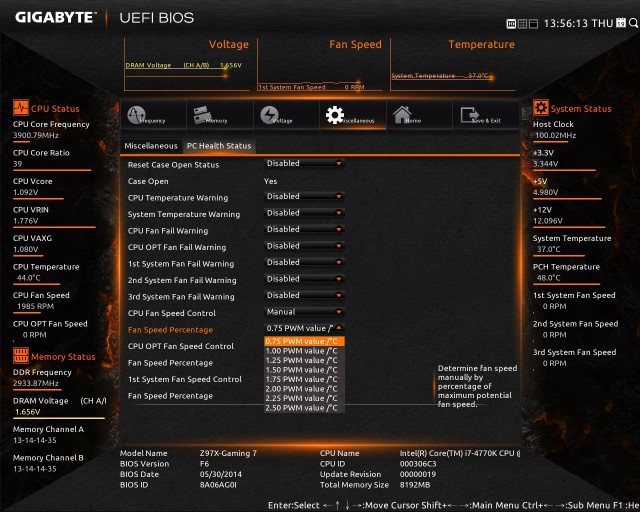Viewport: 640px width, 512px height.
Task: Select 0.75 PWM value /°C in the list
Action: coord(304,341)
